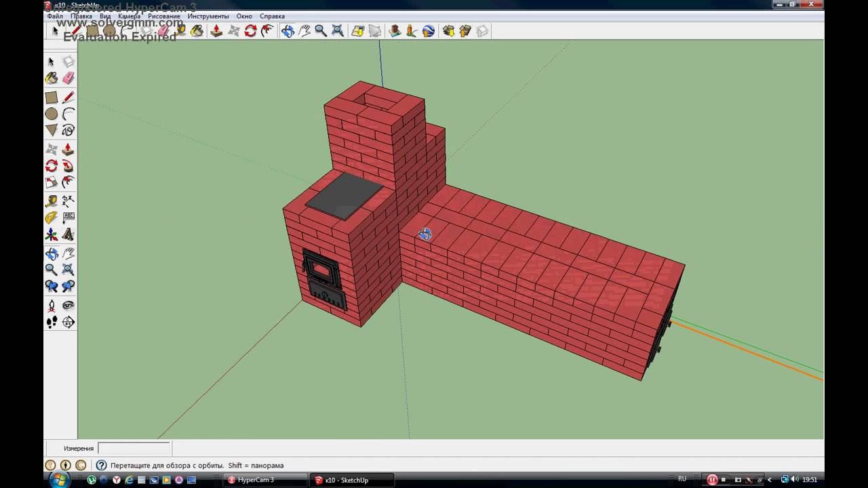868x488 pixels.
Task: Click the help question mark in status bar
Action: click(x=101, y=466)
